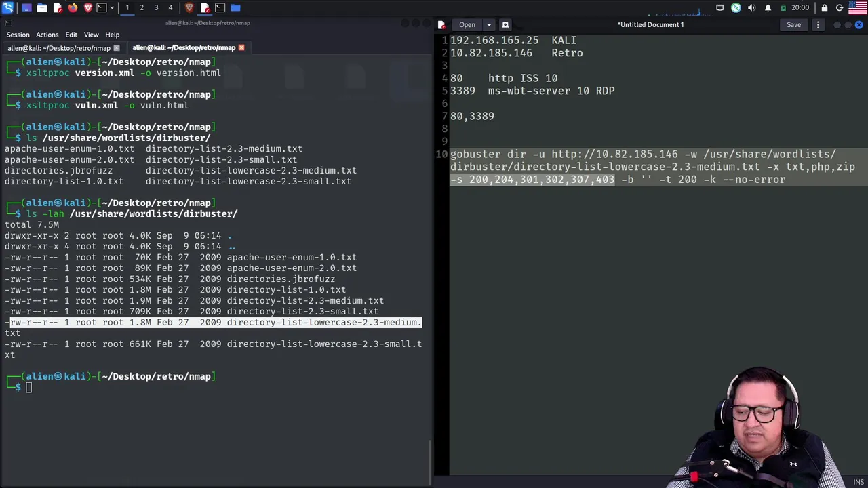Click the '*Untitled Document 1' title
868x488 pixels.
coord(650,24)
